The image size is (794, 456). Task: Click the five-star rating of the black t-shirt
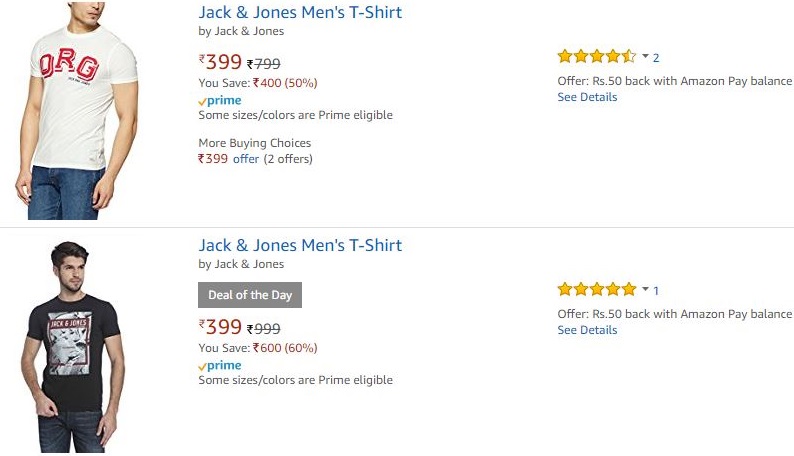(596, 290)
